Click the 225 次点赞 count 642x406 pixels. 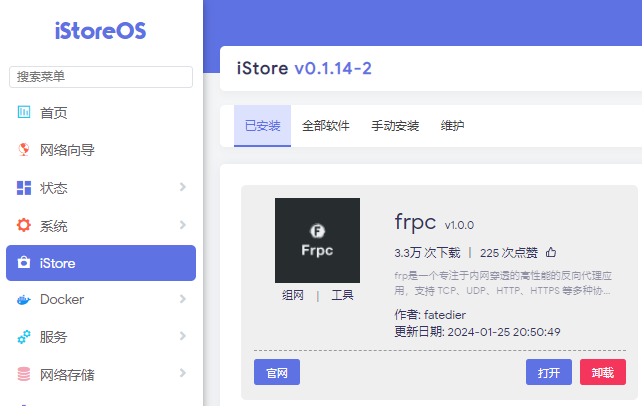click(x=509, y=253)
